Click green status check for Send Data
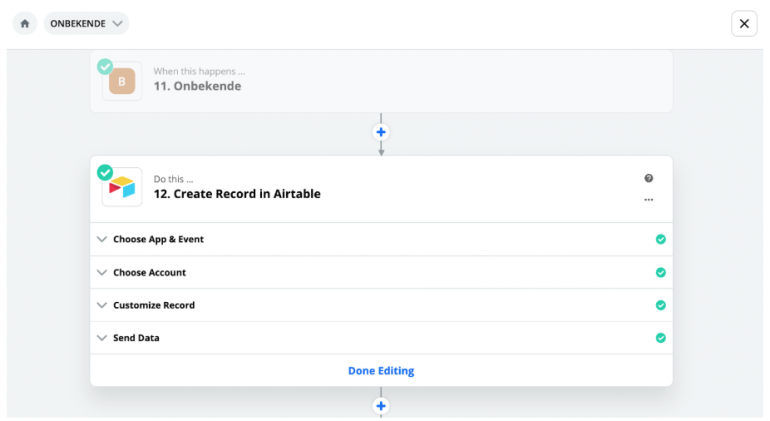 click(661, 338)
